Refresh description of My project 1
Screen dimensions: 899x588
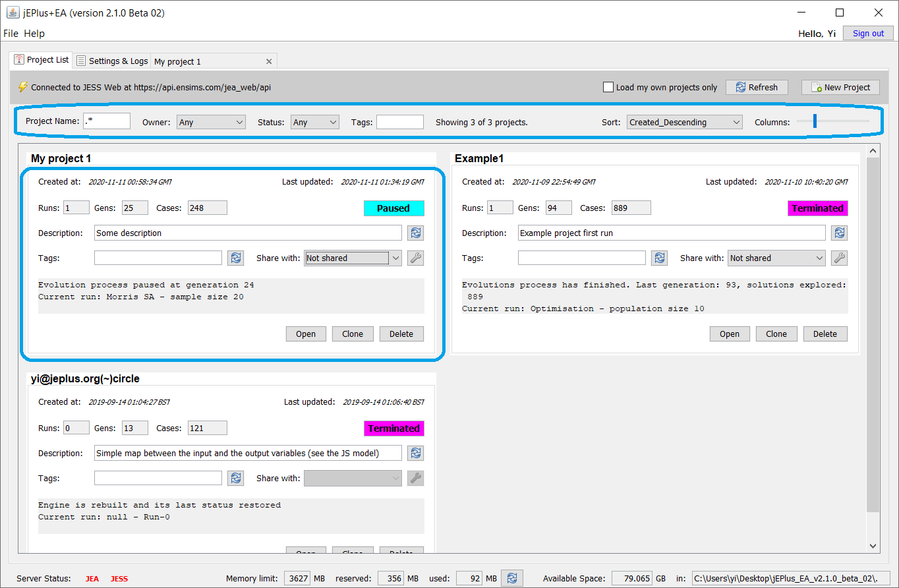click(x=415, y=233)
